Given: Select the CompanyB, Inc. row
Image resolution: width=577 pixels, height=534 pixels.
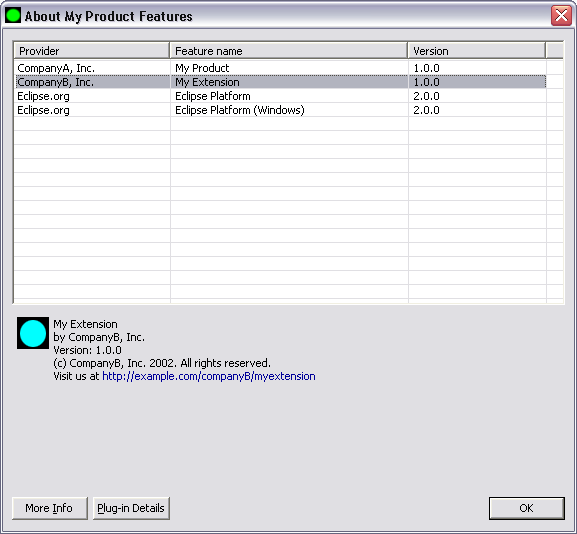Looking at the screenshot, I should click(280, 82).
